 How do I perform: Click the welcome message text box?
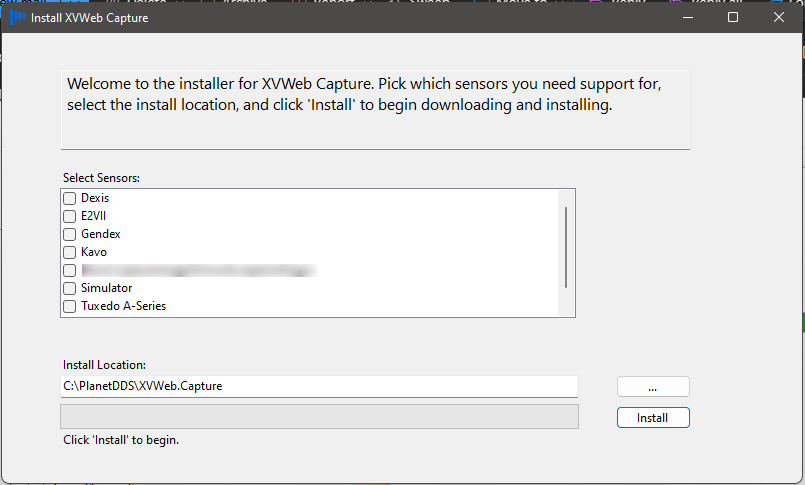click(x=375, y=109)
